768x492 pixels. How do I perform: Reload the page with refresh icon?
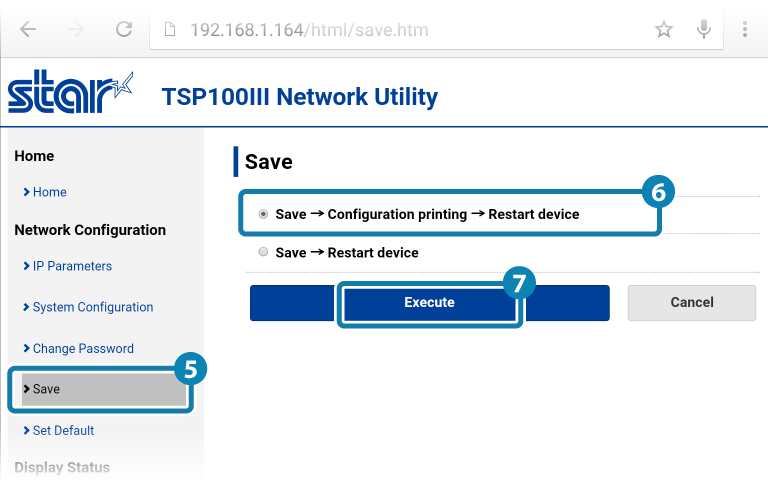tap(124, 29)
